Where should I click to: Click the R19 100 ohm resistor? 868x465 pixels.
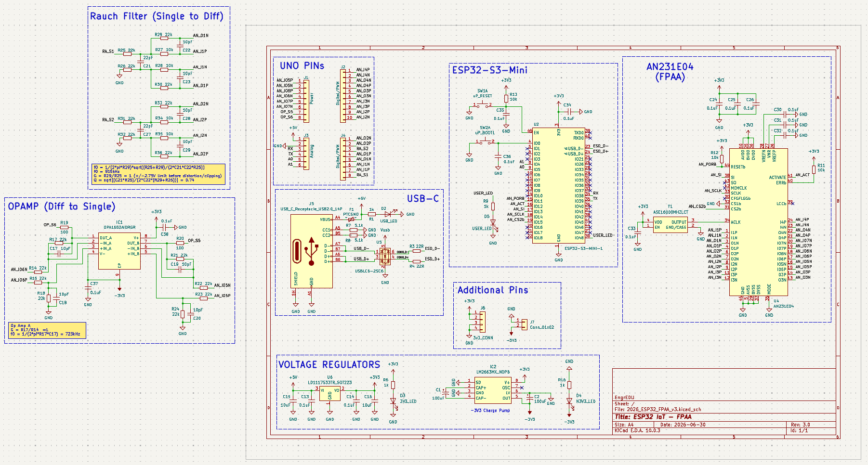pyautogui.click(x=64, y=228)
